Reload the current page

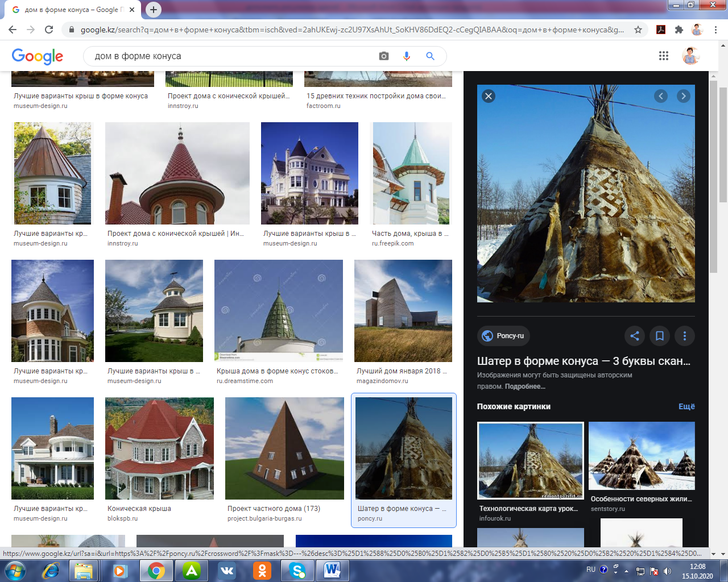49,30
